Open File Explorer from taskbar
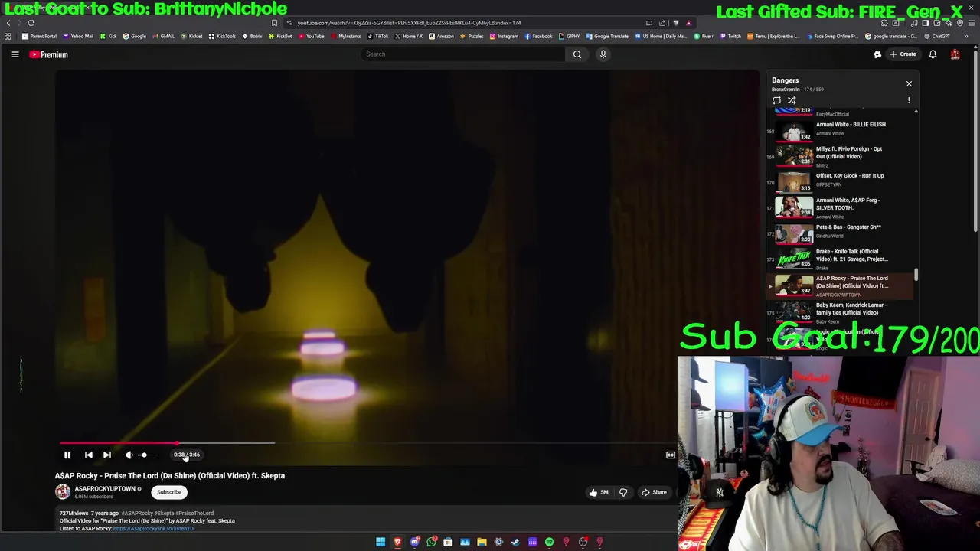Viewport: 980px width, 551px height. pos(482,542)
